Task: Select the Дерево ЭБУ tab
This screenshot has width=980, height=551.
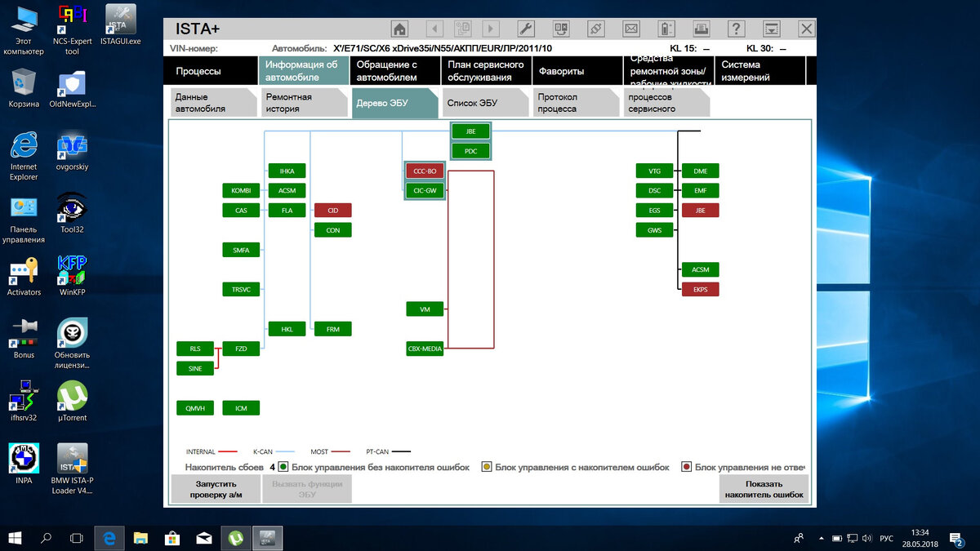Action: pos(394,104)
